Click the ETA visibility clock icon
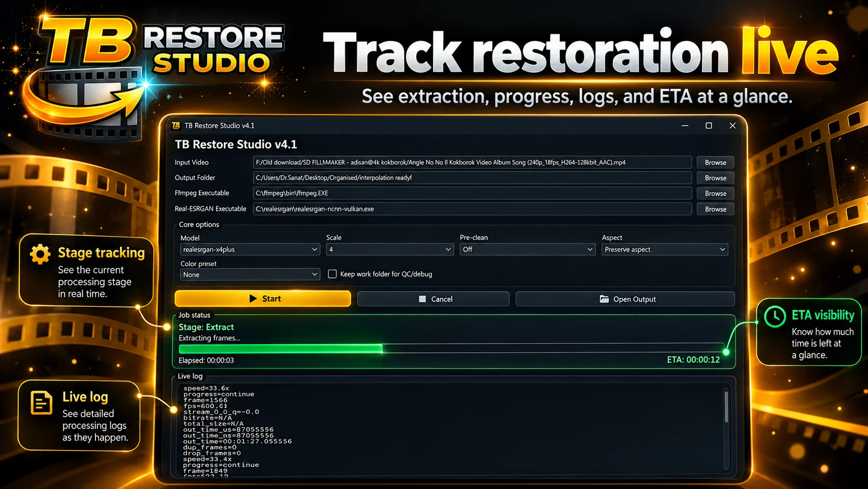The width and height of the screenshot is (868, 489). tap(775, 316)
